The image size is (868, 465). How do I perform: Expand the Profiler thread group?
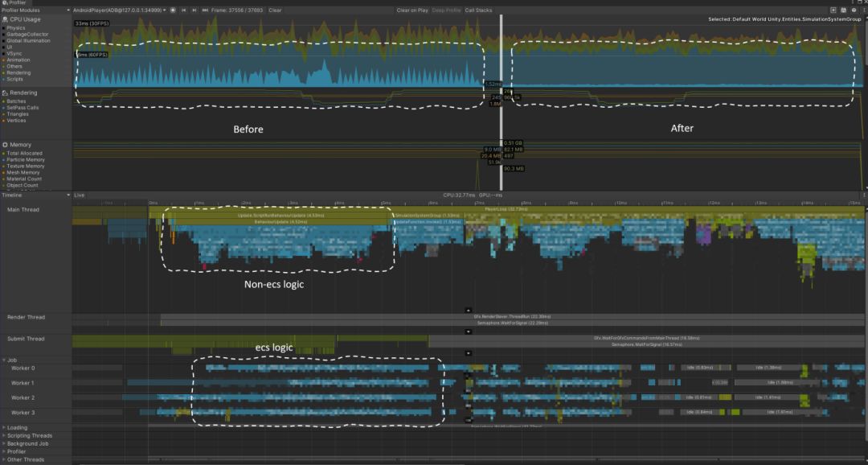coord(4,451)
